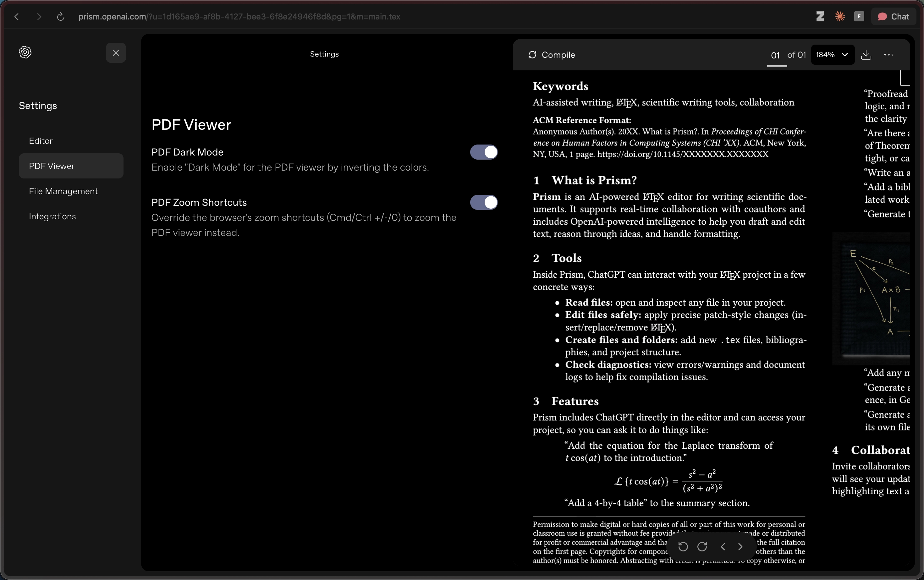Turn off PDF Zoom Shortcuts toggle
The image size is (924, 580).
484,202
